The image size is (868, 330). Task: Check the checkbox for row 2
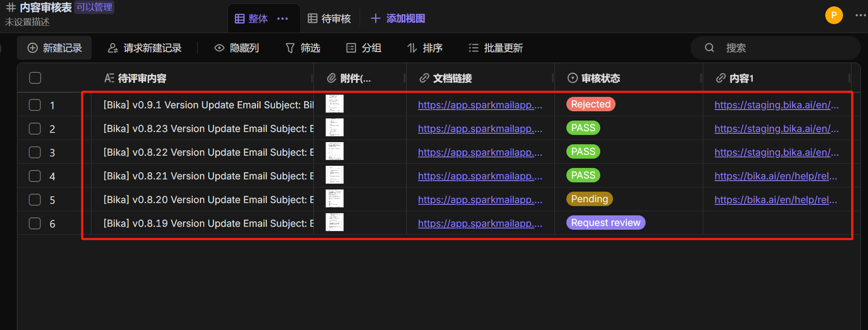pos(35,129)
